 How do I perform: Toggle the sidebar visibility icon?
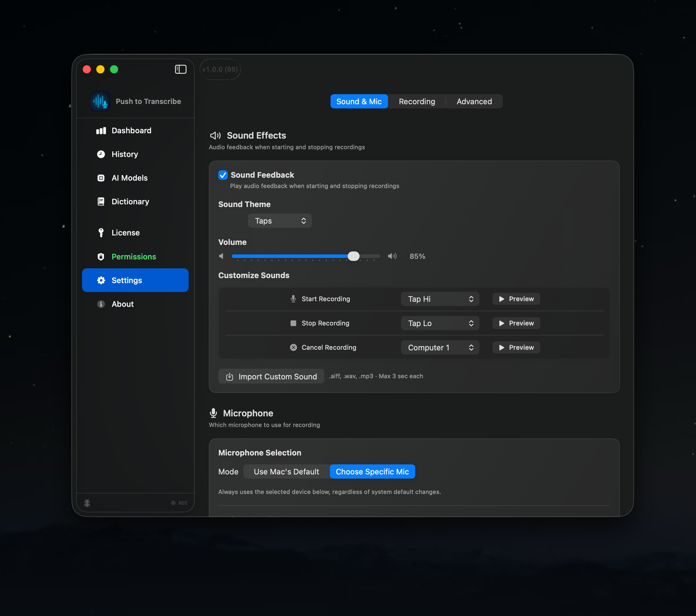[x=180, y=69]
